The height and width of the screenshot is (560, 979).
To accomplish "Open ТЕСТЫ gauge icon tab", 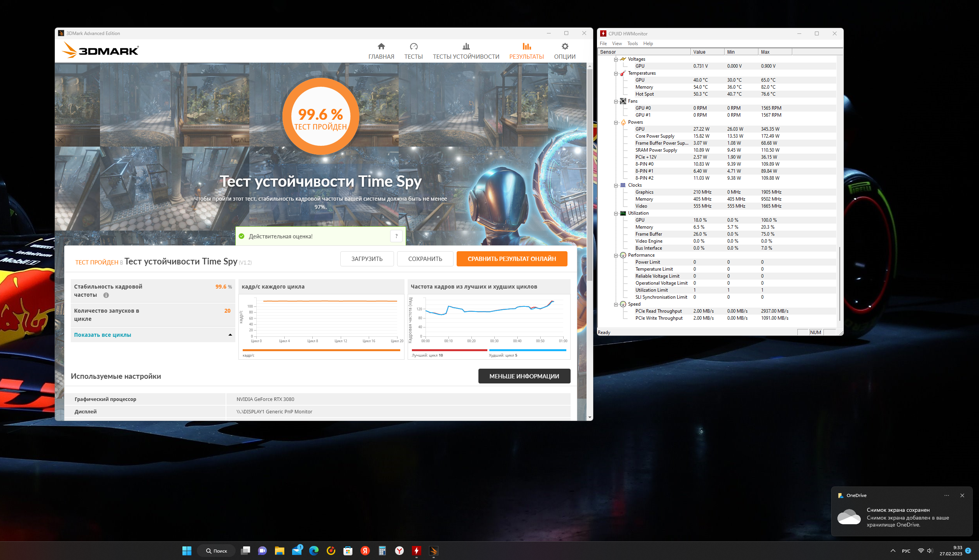I will tap(413, 51).
